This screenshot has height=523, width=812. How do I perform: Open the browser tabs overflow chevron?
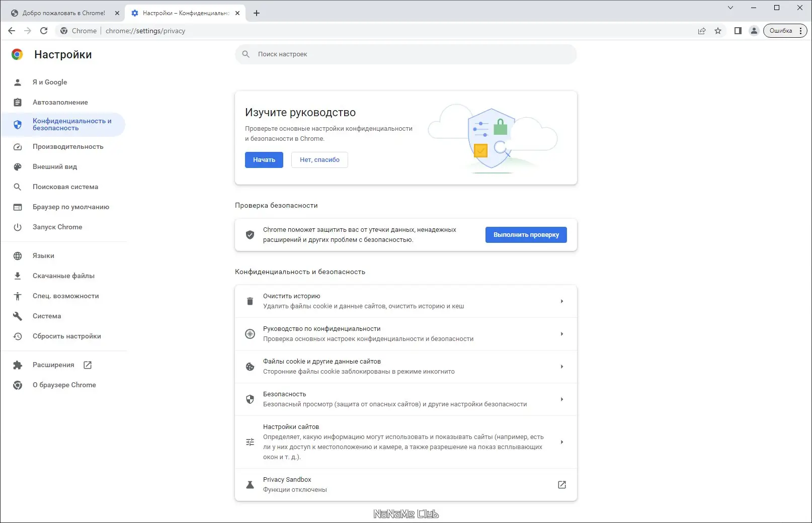coord(730,8)
